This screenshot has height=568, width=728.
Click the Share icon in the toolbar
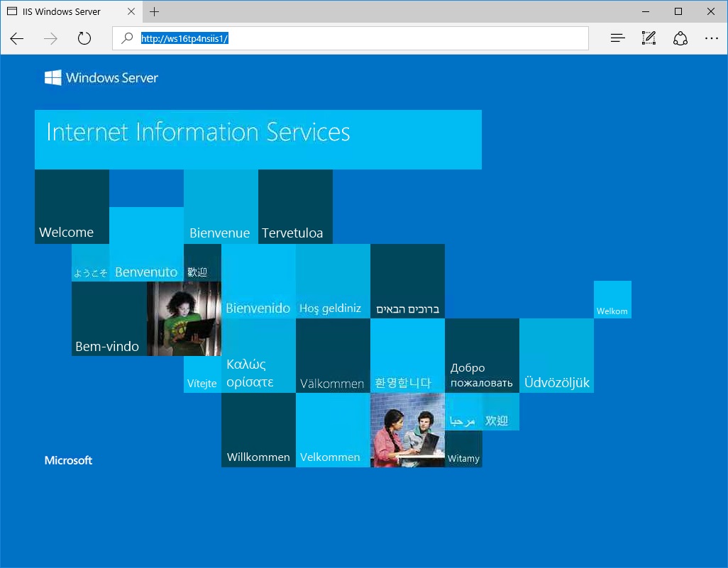point(680,38)
